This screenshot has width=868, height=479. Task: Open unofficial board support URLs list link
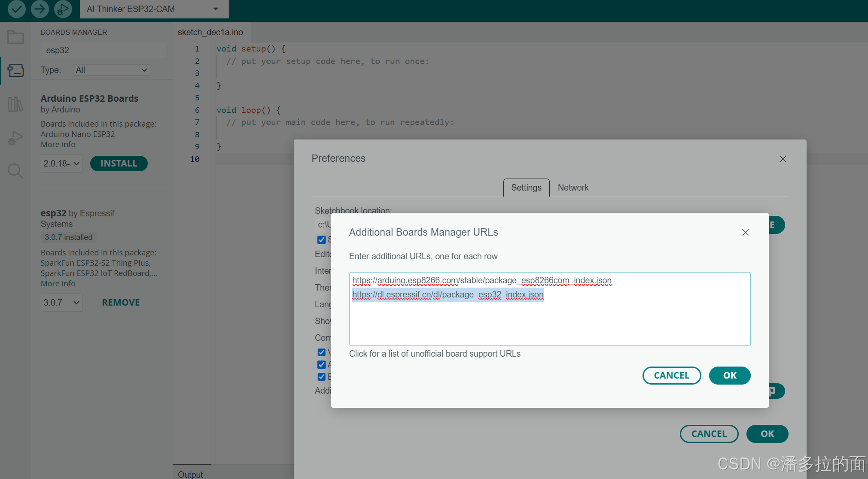(x=435, y=354)
